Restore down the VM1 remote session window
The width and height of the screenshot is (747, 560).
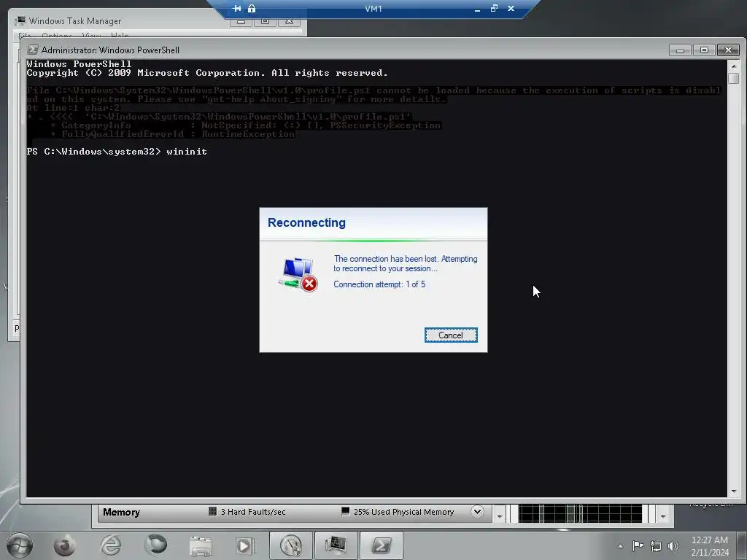[494, 9]
